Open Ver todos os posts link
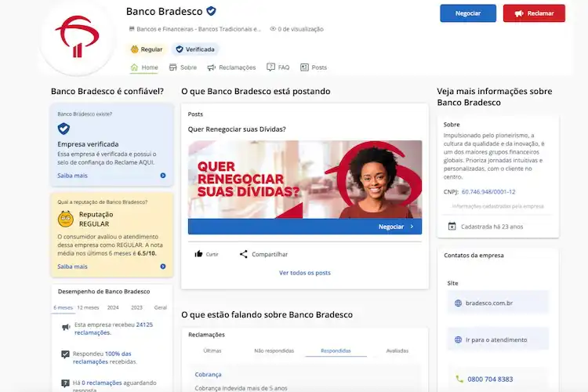This screenshot has height=392, width=588. click(x=305, y=273)
